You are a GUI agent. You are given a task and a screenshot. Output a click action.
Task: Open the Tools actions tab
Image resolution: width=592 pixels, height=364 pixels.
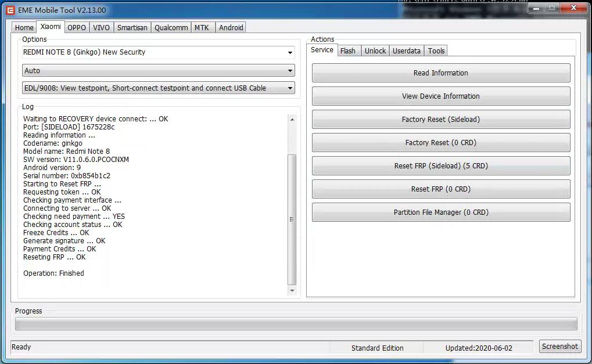tap(436, 51)
